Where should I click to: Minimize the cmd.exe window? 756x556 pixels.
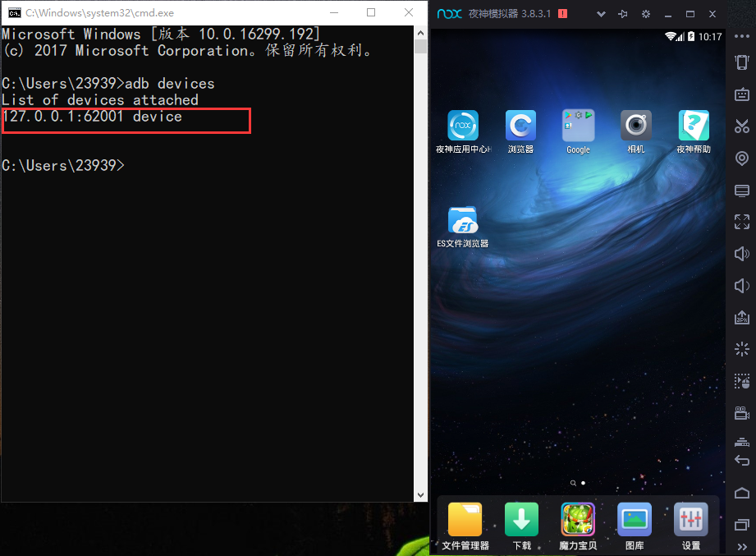tap(333, 12)
